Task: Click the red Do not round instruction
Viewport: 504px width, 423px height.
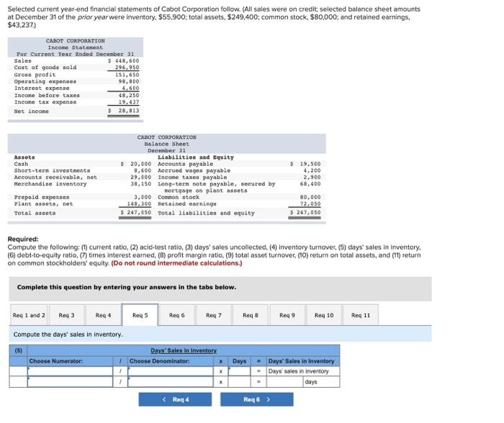Action: point(176,263)
